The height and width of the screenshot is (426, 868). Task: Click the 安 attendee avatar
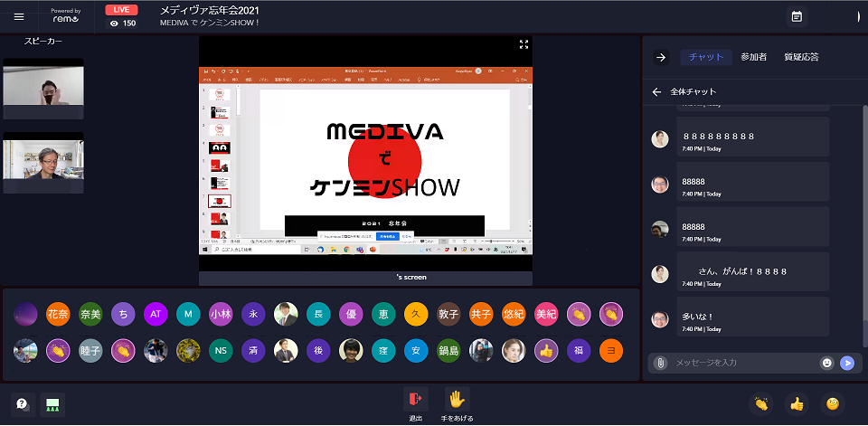(416, 351)
